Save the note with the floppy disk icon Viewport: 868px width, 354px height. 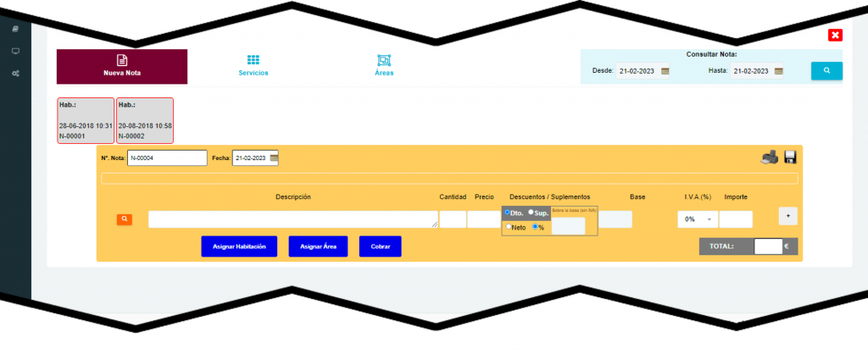[x=789, y=157]
